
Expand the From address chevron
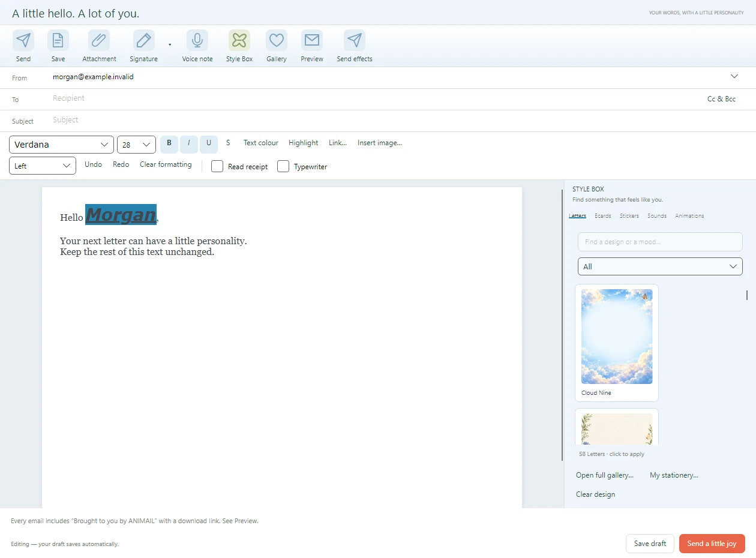click(734, 76)
